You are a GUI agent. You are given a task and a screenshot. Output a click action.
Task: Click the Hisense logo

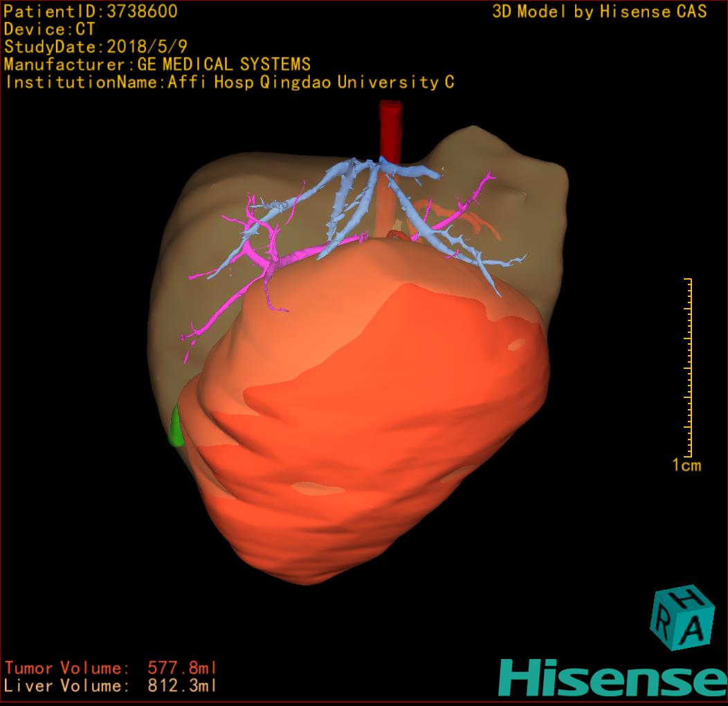[613, 678]
